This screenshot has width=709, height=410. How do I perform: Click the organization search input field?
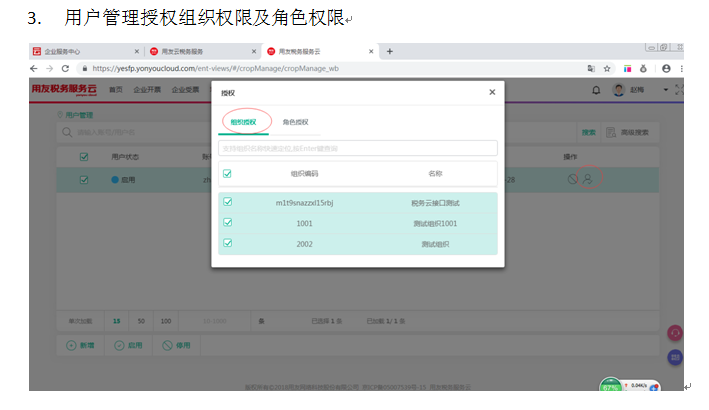pos(358,148)
